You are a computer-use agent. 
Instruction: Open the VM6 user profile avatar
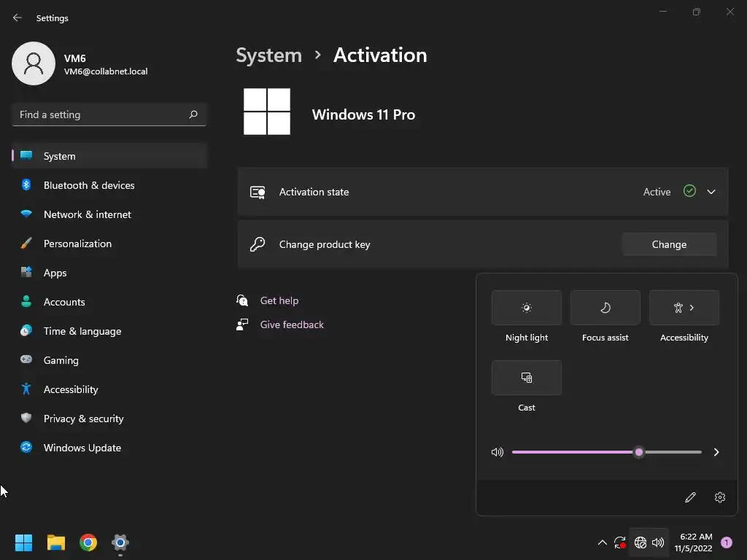[x=34, y=63]
